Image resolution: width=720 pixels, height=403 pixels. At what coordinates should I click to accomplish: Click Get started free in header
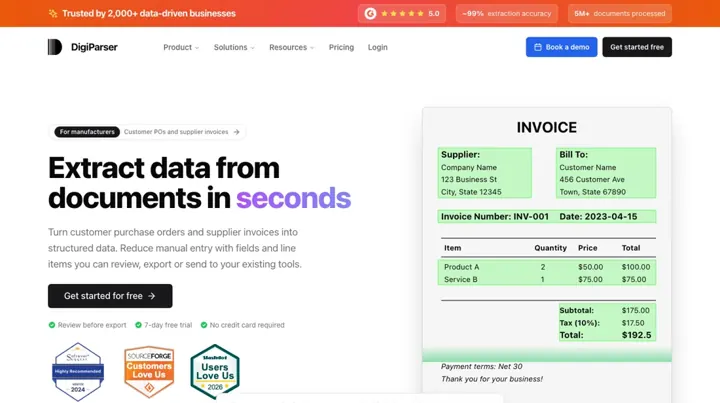pyautogui.click(x=637, y=47)
